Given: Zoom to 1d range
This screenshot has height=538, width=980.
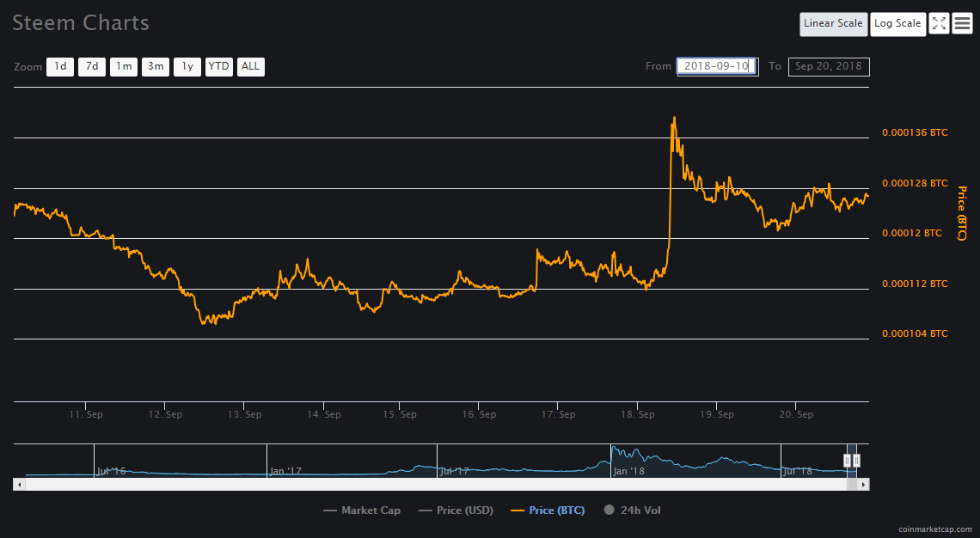Looking at the screenshot, I should coord(60,66).
